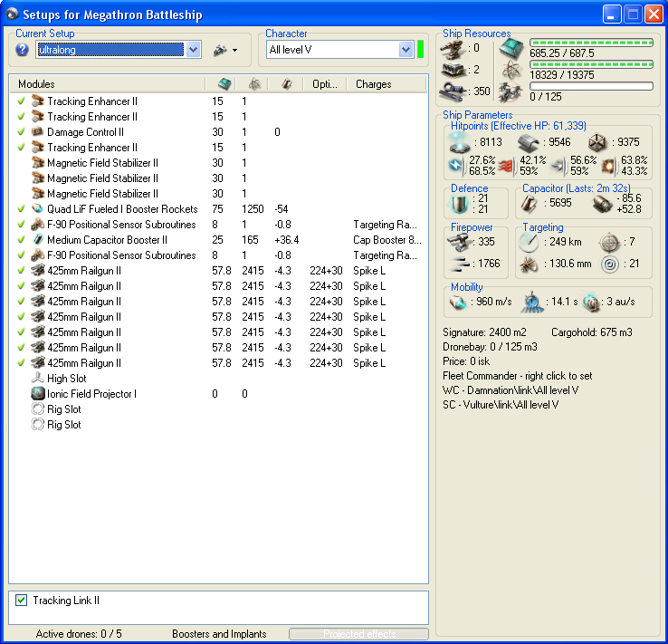Click the max velocity icon showing 960 m/s
The height and width of the screenshot is (644, 668).
[458, 303]
